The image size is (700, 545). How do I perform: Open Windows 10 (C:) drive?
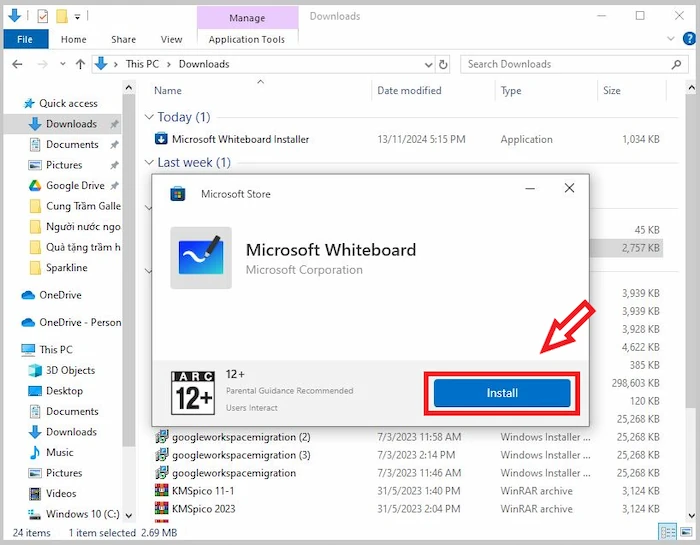83,514
